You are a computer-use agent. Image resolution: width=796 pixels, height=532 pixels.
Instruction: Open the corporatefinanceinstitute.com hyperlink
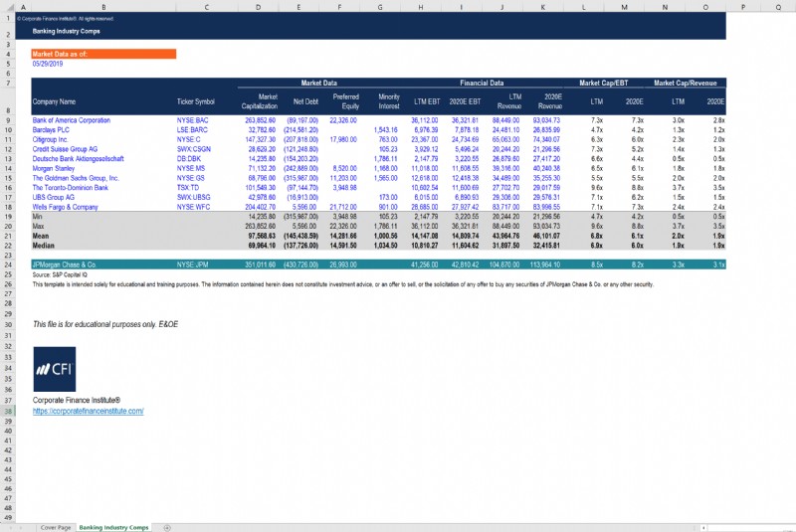tap(88, 412)
